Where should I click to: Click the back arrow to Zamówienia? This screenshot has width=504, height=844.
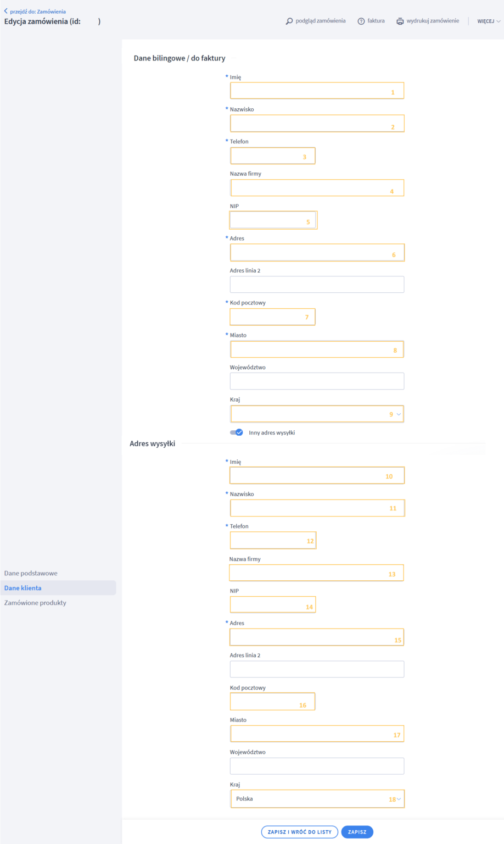6,11
